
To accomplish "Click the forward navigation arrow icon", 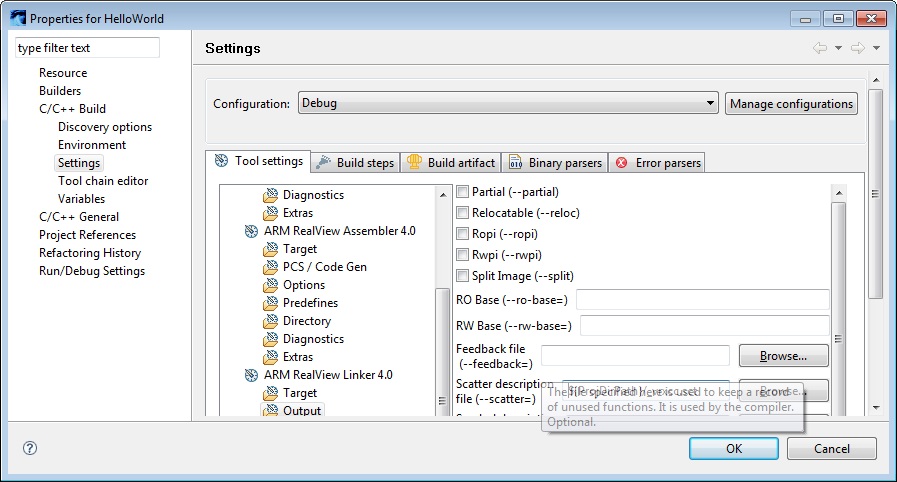I will [x=858, y=48].
